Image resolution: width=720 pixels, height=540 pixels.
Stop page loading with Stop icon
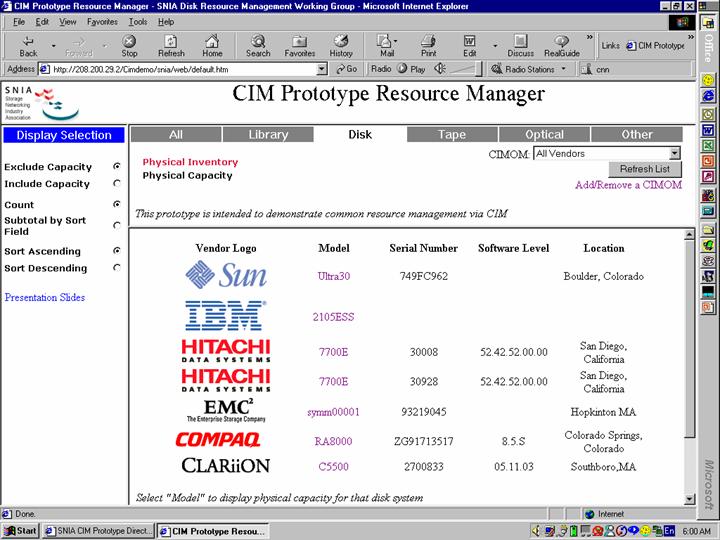[x=129, y=46]
